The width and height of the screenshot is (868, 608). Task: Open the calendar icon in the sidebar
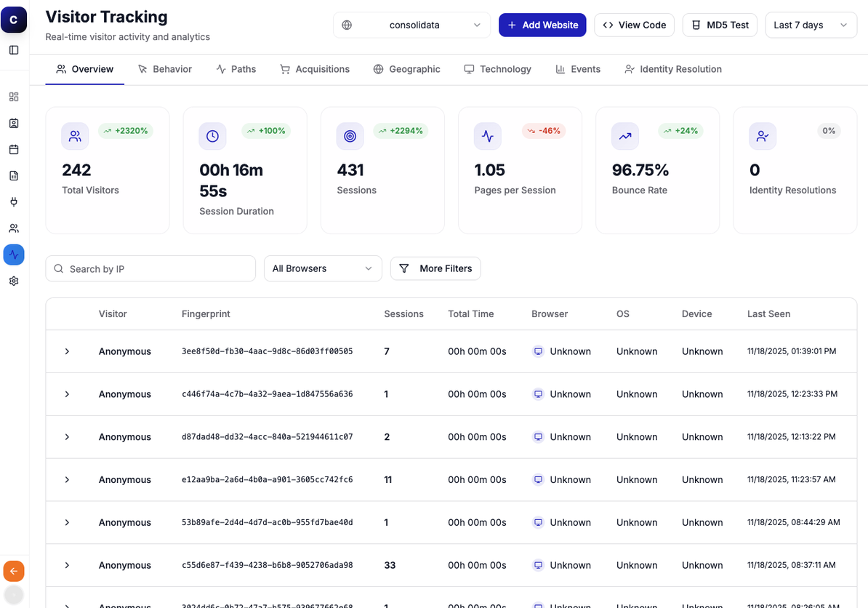click(13, 149)
